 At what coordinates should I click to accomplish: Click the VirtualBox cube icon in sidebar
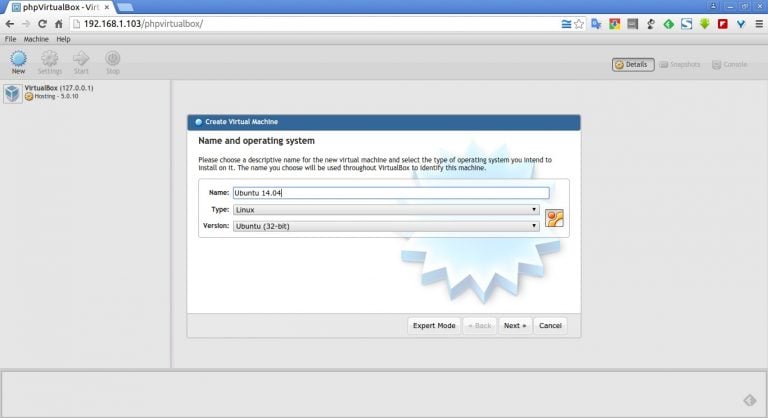pyautogui.click(x=12, y=93)
